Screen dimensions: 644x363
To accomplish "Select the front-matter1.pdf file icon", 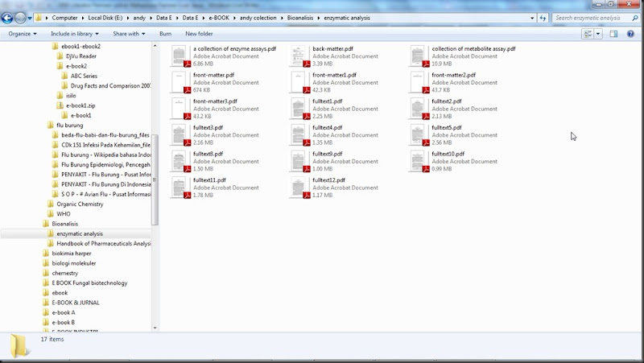I will (x=299, y=82).
